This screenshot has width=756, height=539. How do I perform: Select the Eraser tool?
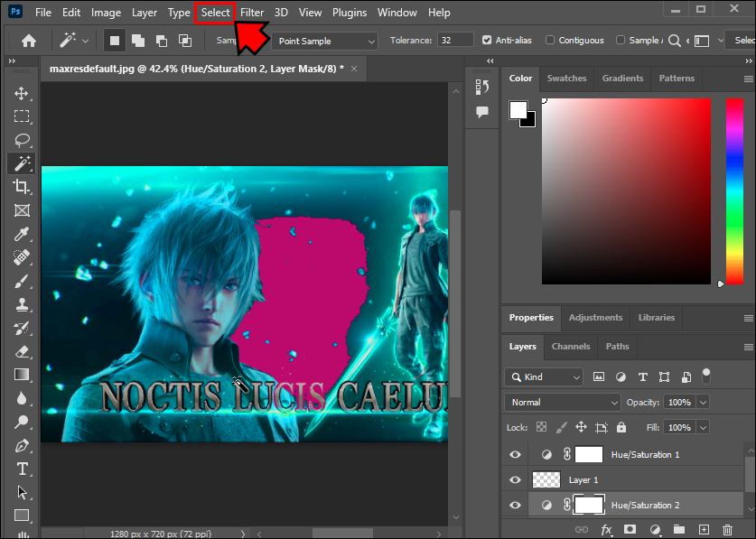tap(22, 351)
